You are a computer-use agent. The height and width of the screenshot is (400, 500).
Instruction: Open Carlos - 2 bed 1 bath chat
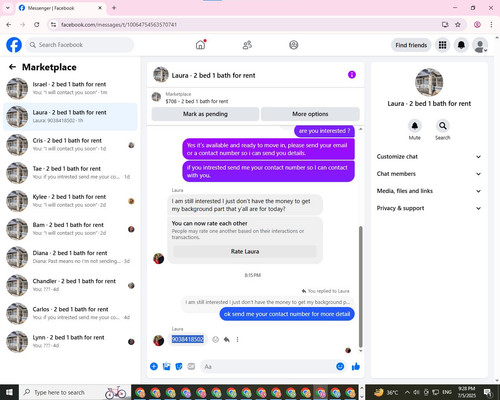(70, 313)
